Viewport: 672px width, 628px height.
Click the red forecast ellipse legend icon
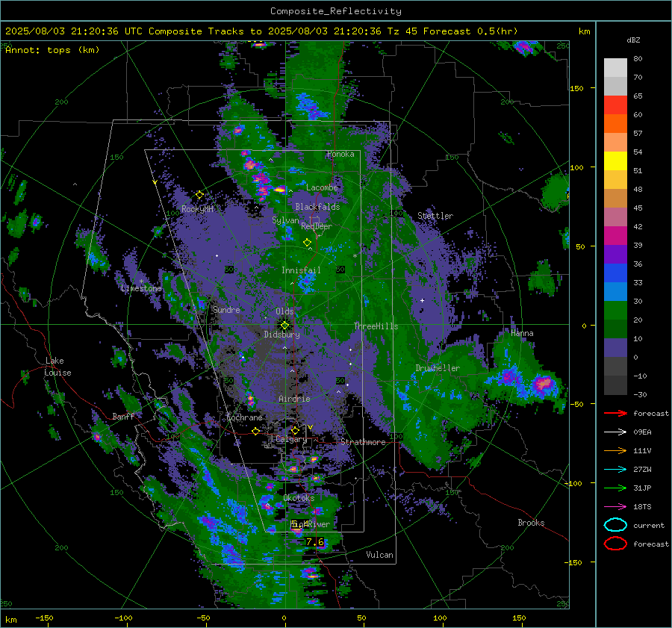615,544
